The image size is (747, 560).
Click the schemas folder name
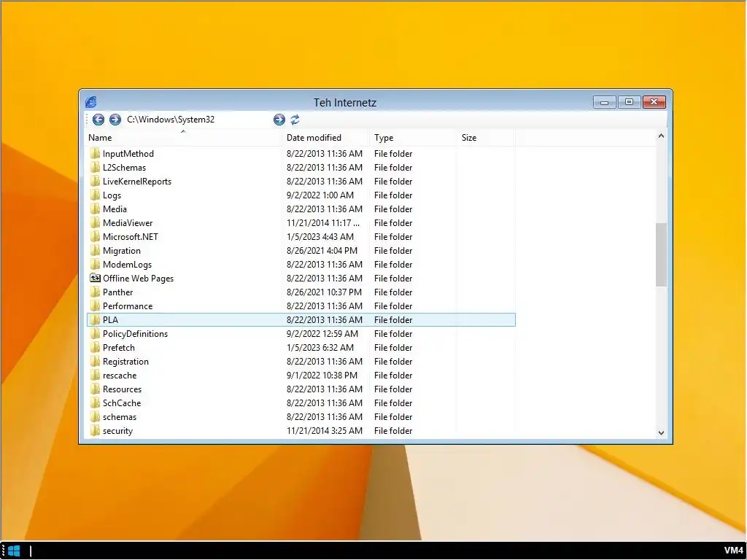(120, 416)
